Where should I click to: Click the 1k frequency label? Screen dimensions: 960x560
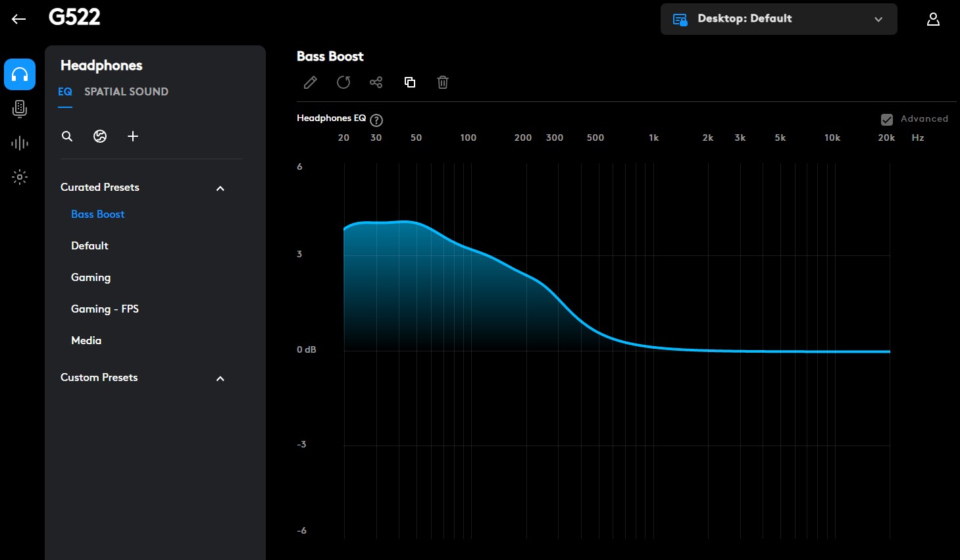[653, 138]
